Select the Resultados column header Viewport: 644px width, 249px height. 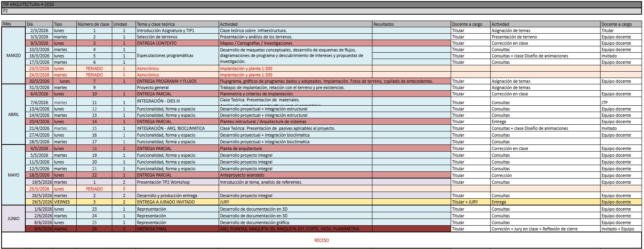(411, 24)
